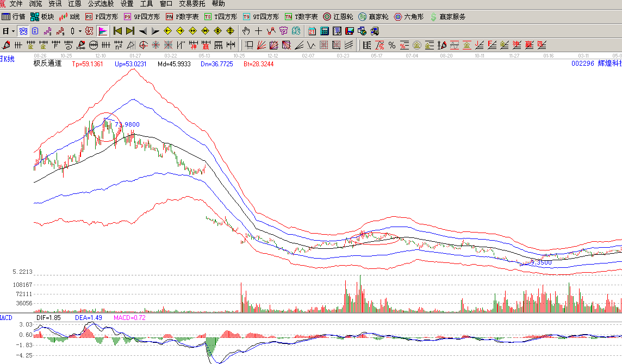
Task: Open the P四方形 square chart
Action: (x=102, y=17)
